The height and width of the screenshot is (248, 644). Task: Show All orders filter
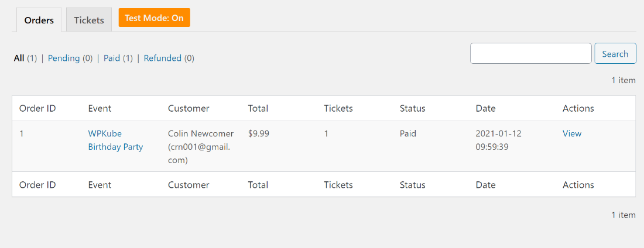[x=19, y=58]
